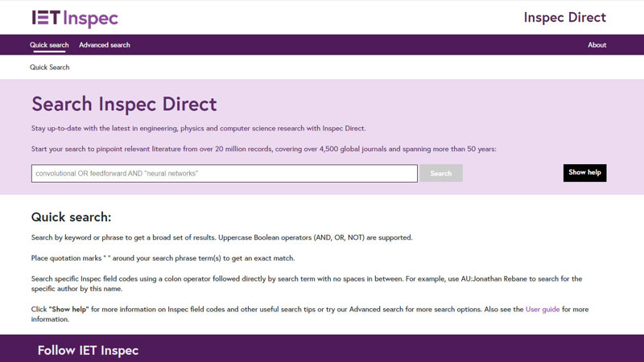The image size is (644, 362).
Task: Switch to the Quick search tab
Action: tap(49, 45)
